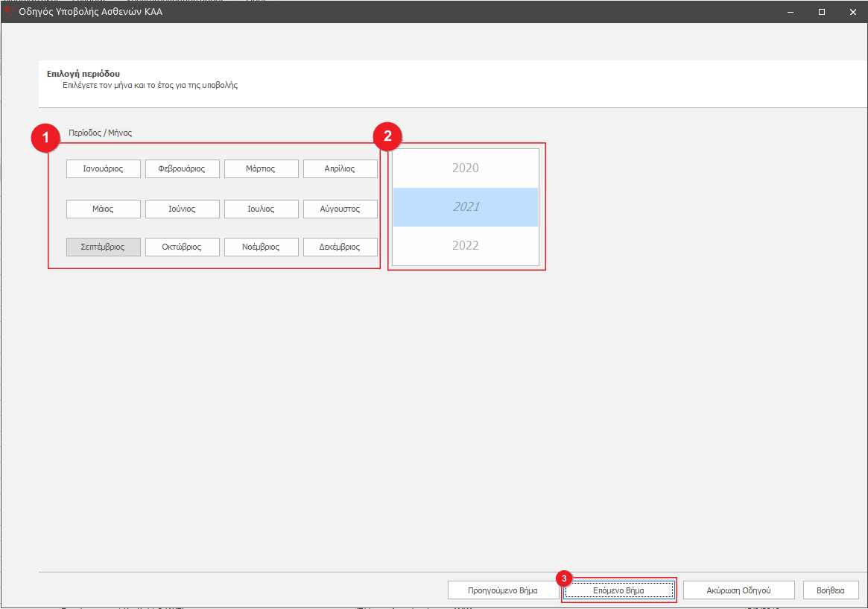This screenshot has width=868, height=609.
Task: Select the Αύγουστος month button
Action: (340, 209)
